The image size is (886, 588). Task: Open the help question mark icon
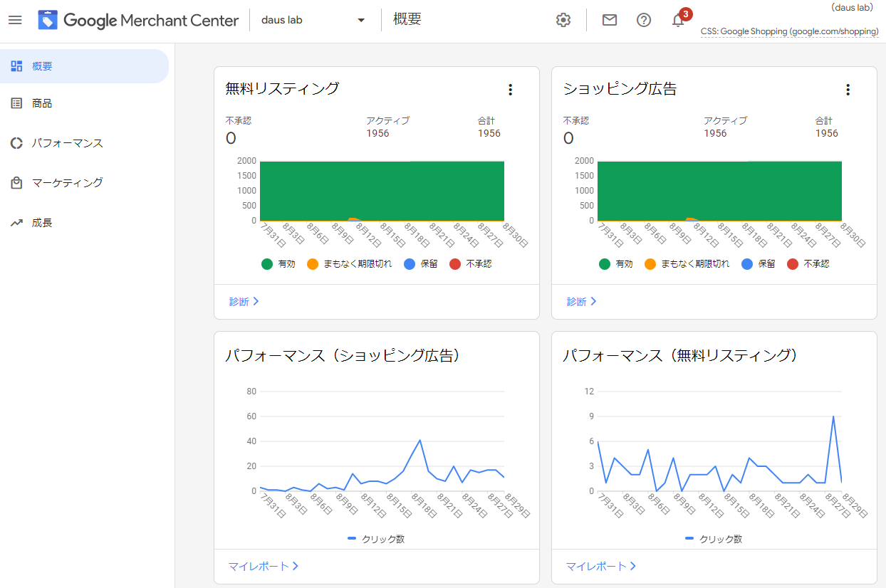(643, 20)
